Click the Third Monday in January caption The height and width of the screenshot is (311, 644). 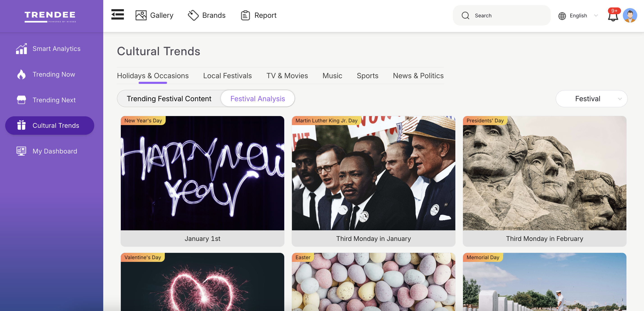point(373,238)
